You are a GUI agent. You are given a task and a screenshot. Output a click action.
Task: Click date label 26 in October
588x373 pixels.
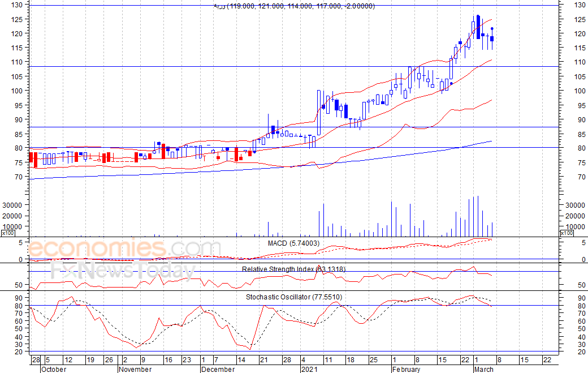tap(109, 360)
